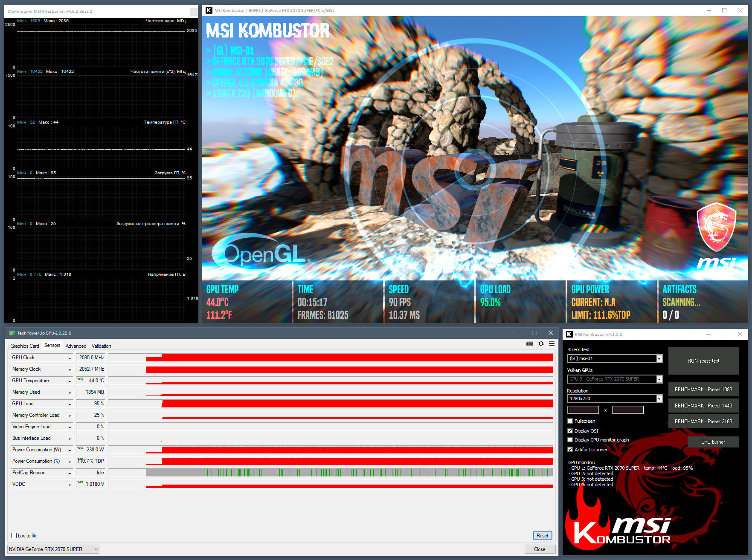Select the Sensors tab in GPU-Z

point(52,345)
